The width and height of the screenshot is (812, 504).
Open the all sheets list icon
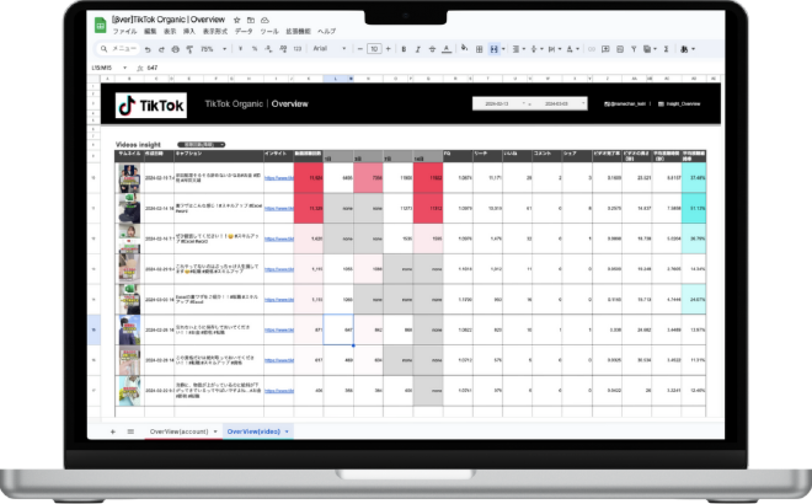click(x=130, y=432)
